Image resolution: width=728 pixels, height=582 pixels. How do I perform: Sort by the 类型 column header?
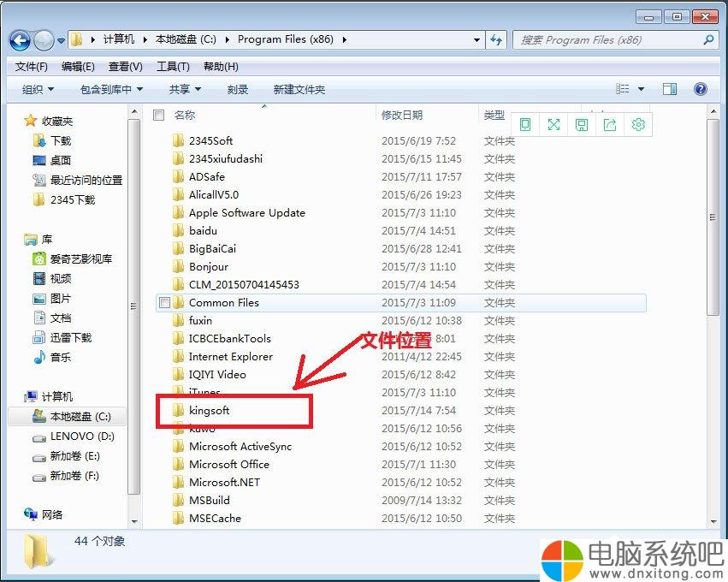[x=494, y=116]
